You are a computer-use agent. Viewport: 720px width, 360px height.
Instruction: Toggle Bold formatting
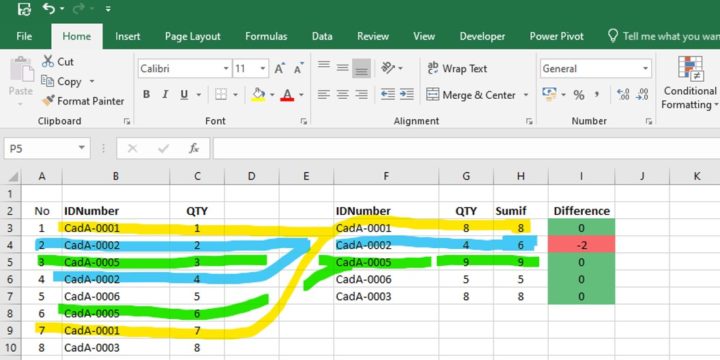point(146,95)
